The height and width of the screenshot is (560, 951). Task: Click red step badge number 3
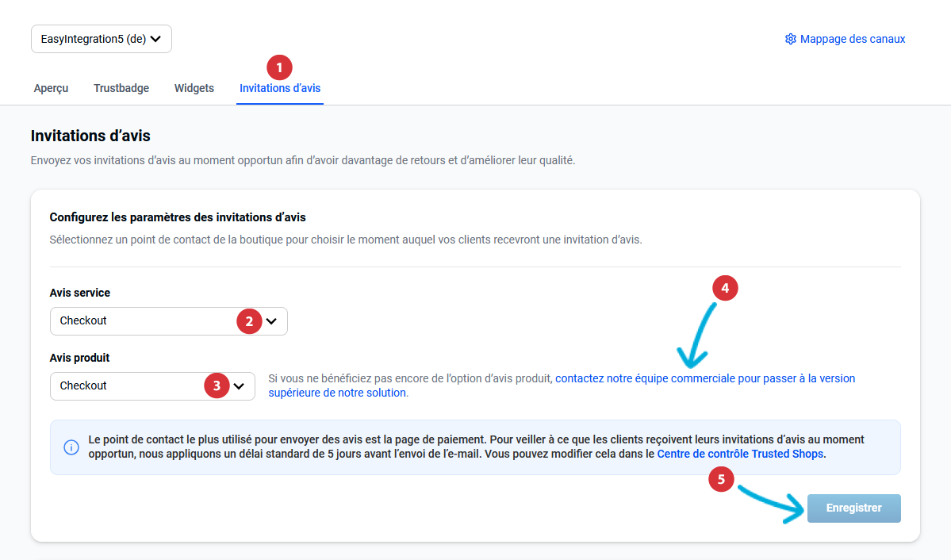coord(217,386)
